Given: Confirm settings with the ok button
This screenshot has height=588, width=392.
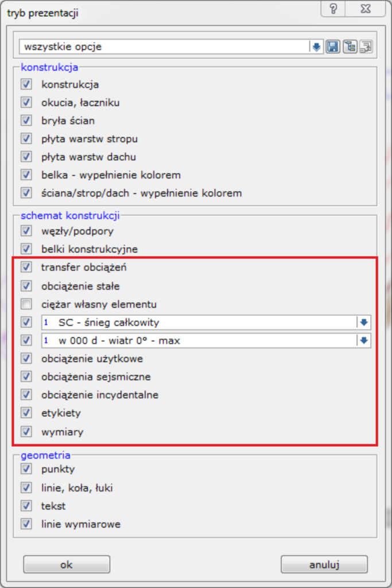Looking at the screenshot, I should coord(66,564).
